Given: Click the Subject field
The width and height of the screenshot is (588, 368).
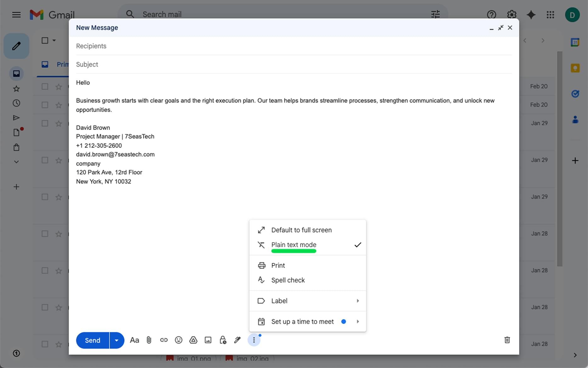Looking at the screenshot, I should click(x=294, y=64).
